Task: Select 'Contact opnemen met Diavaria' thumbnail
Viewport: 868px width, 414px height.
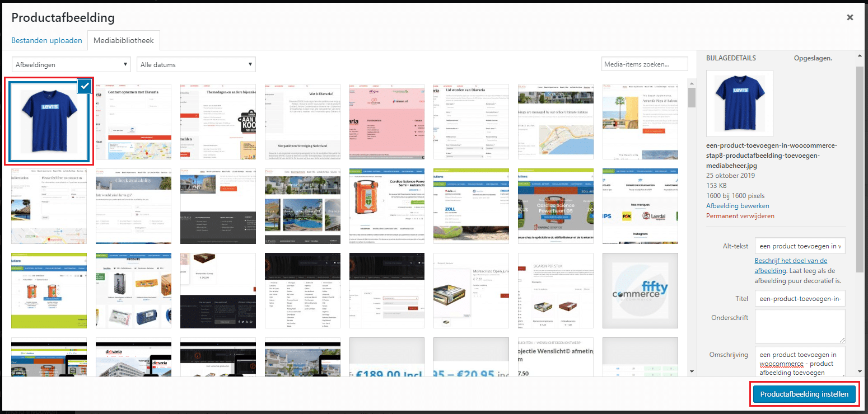Action: tap(133, 121)
